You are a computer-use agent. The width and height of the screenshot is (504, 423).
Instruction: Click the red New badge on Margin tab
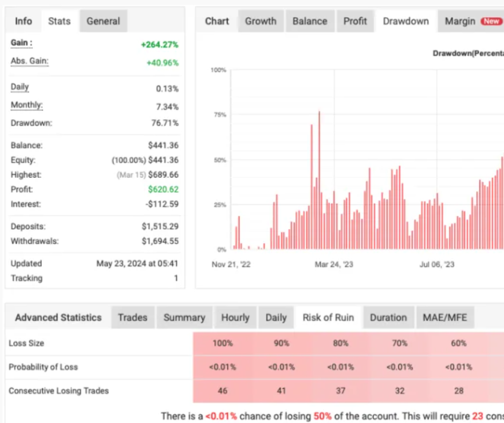point(491,21)
